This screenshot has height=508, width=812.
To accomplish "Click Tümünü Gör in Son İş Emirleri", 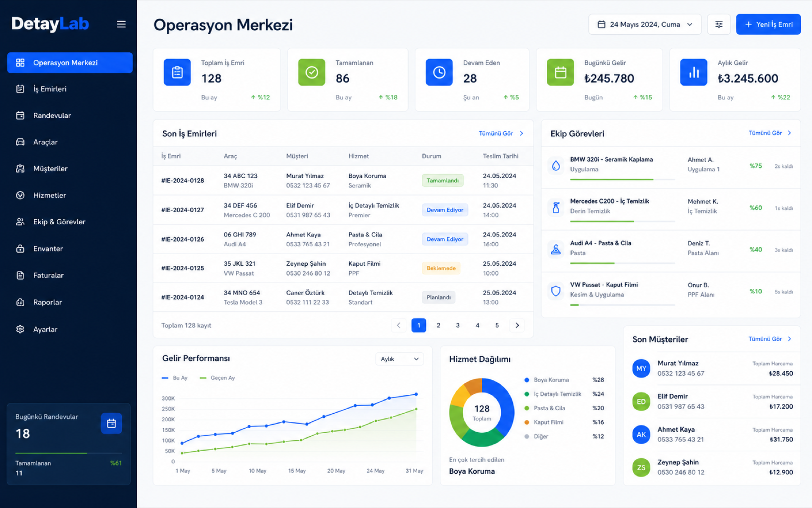I will 501,134.
